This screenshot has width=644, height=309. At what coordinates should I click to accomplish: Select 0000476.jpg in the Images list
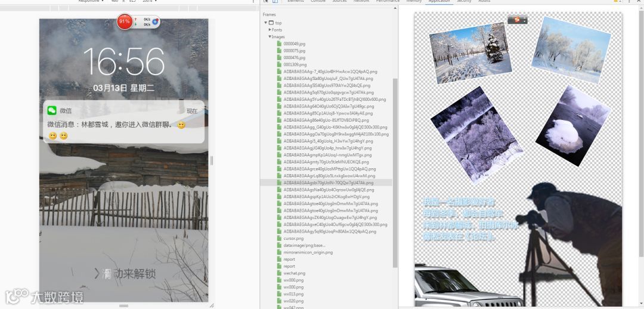(294, 57)
